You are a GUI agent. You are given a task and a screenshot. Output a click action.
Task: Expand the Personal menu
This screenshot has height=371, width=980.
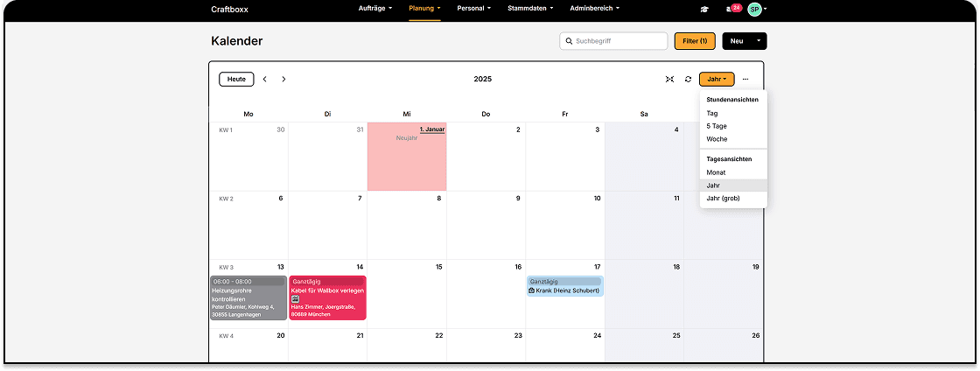(x=473, y=9)
